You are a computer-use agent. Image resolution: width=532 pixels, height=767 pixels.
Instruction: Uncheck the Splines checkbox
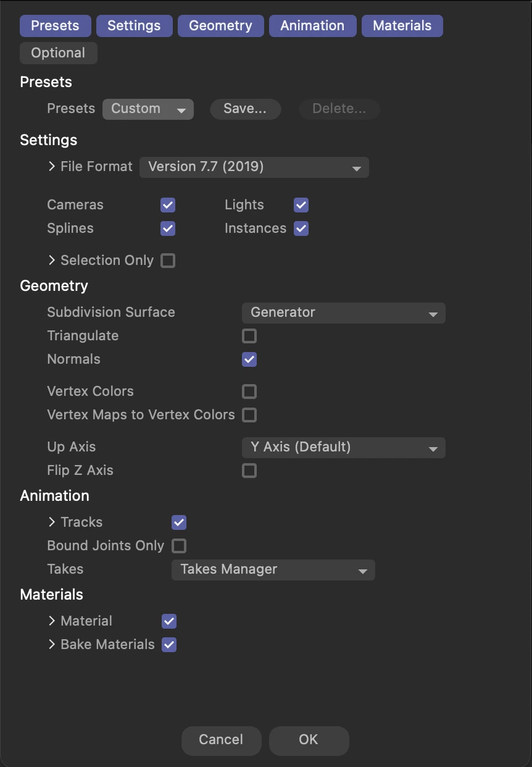click(x=168, y=228)
